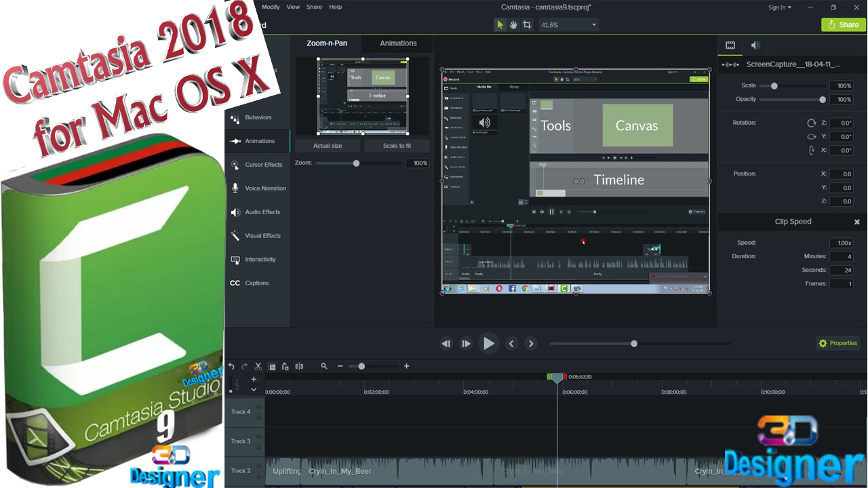Click the Redo arrow in timeline toolbar

[x=245, y=366]
